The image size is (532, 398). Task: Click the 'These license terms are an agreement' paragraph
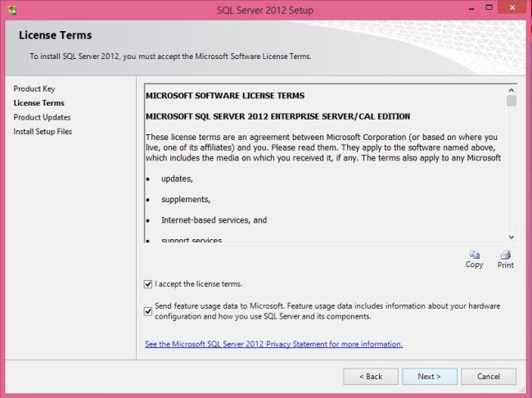click(x=323, y=147)
